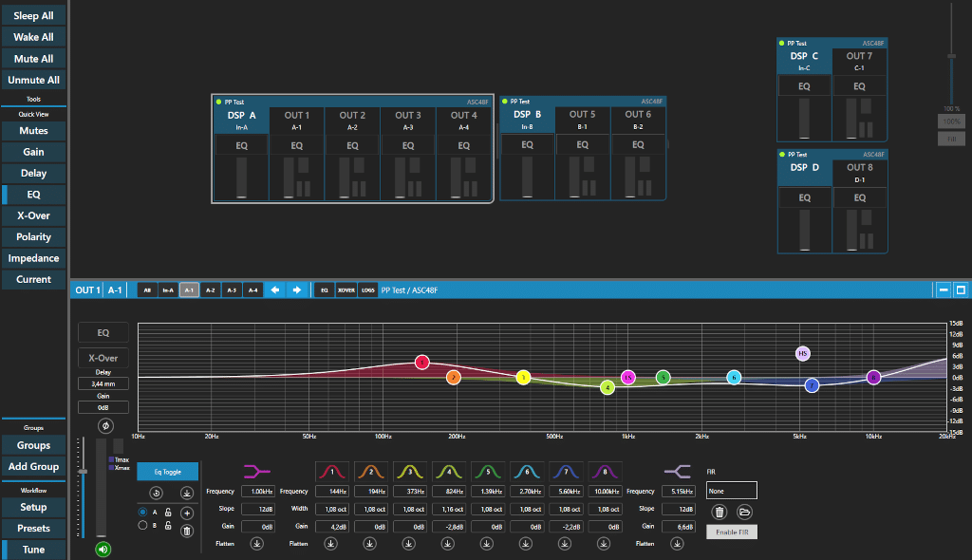Maximize the EQ panel using header button
The image size is (972, 560).
[960, 289]
